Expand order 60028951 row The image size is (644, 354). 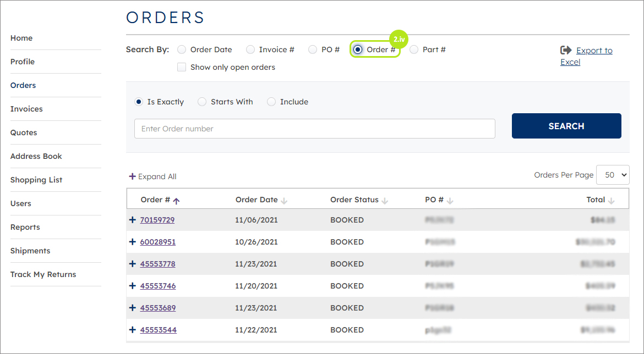pyautogui.click(x=132, y=242)
